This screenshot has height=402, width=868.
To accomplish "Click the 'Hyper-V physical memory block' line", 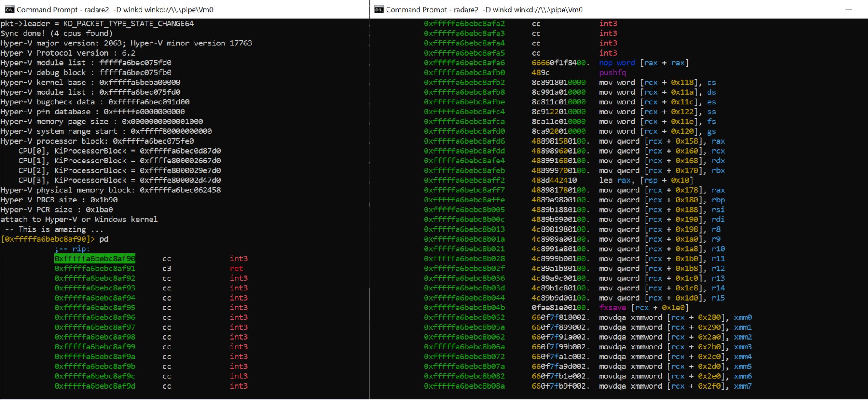I will click(111, 190).
